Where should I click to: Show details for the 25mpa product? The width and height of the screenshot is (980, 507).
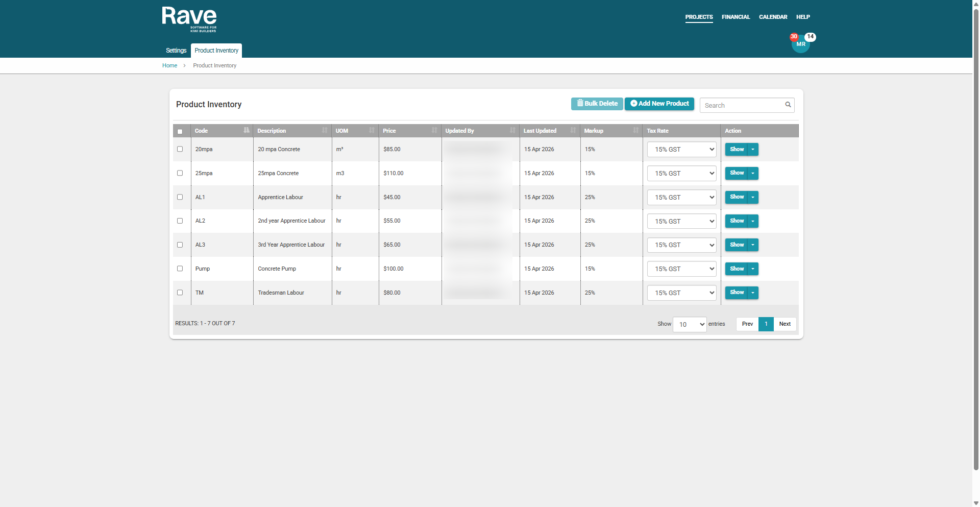(x=737, y=173)
